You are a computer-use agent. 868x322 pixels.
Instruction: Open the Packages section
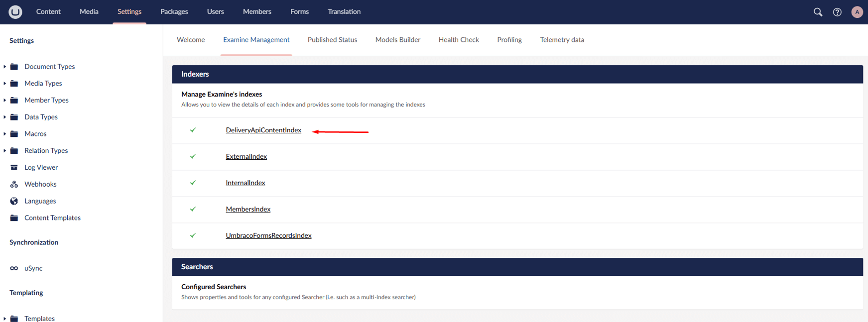pyautogui.click(x=174, y=11)
